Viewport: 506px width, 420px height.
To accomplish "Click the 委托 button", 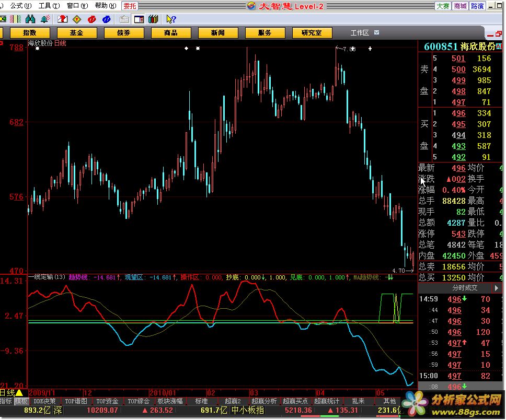I will point(130,6).
